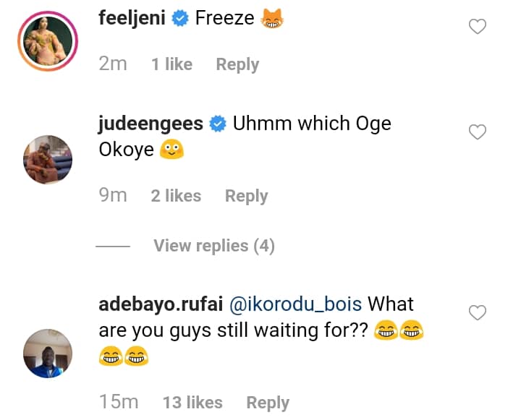View 2 likes on judeengees' comment
The image size is (521, 420).
pyautogui.click(x=176, y=196)
